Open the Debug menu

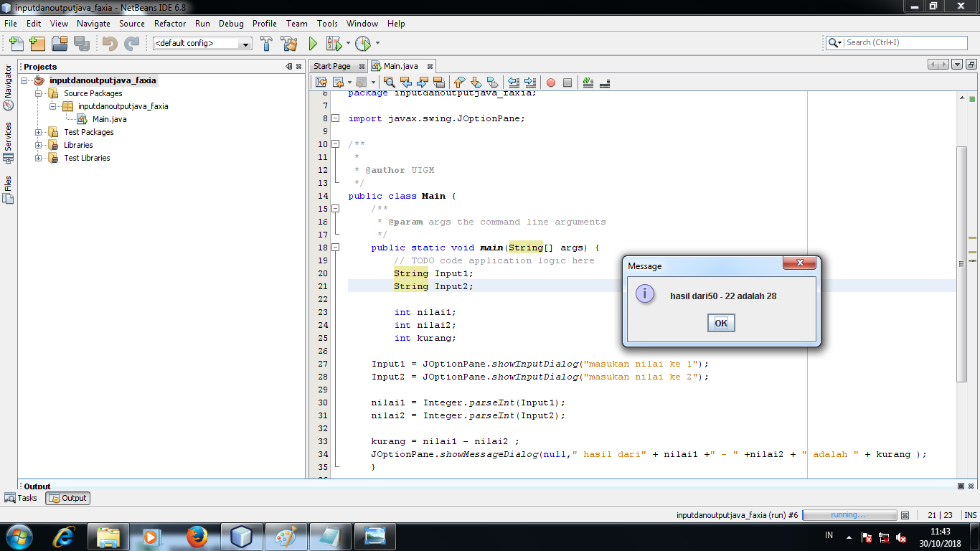click(231, 23)
